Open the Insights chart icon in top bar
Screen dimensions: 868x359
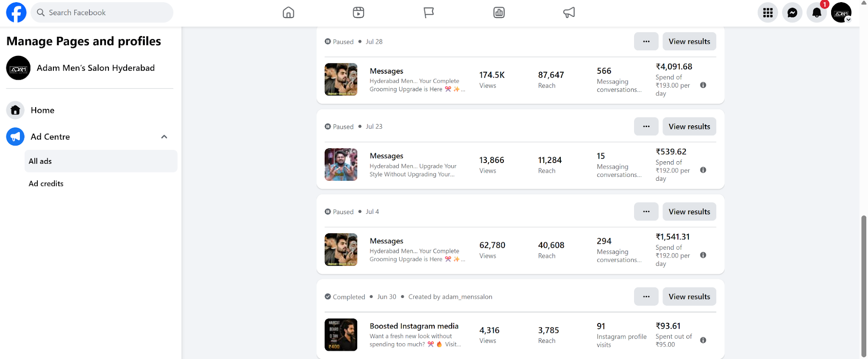(x=499, y=13)
